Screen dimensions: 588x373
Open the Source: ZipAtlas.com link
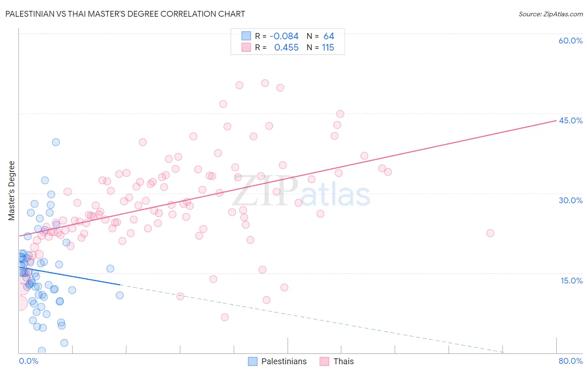(x=551, y=14)
